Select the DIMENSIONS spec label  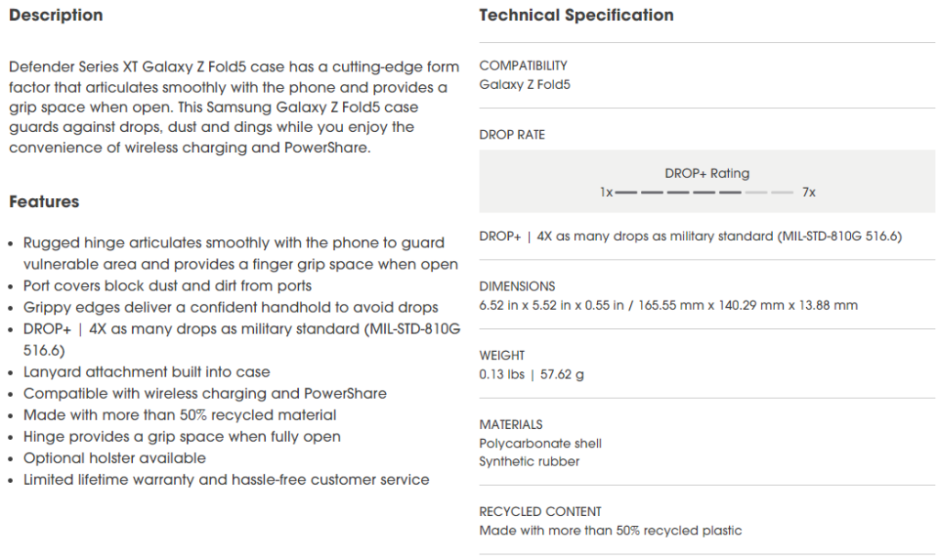517,286
